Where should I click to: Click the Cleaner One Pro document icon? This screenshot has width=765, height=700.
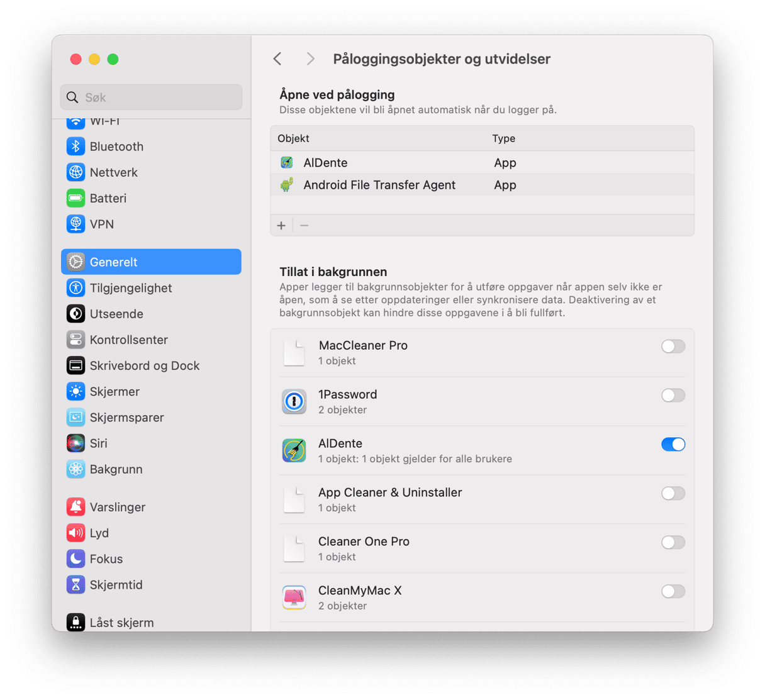coord(294,548)
